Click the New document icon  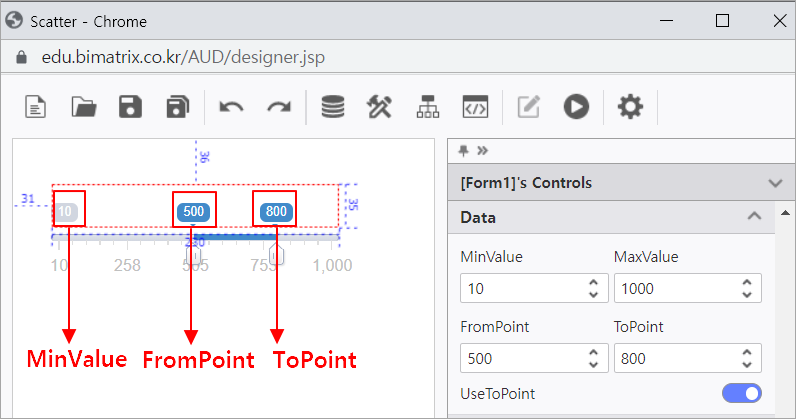(x=36, y=106)
